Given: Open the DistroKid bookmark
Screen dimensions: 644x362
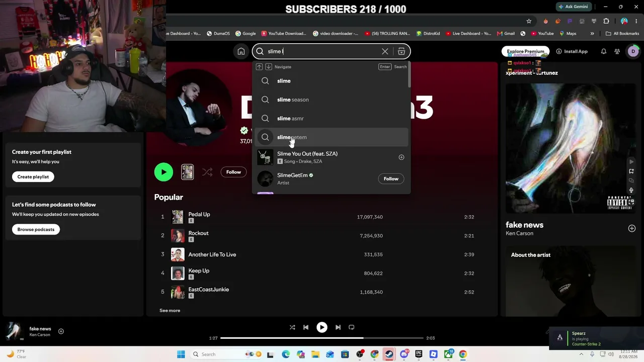Looking at the screenshot, I should [428, 34].
